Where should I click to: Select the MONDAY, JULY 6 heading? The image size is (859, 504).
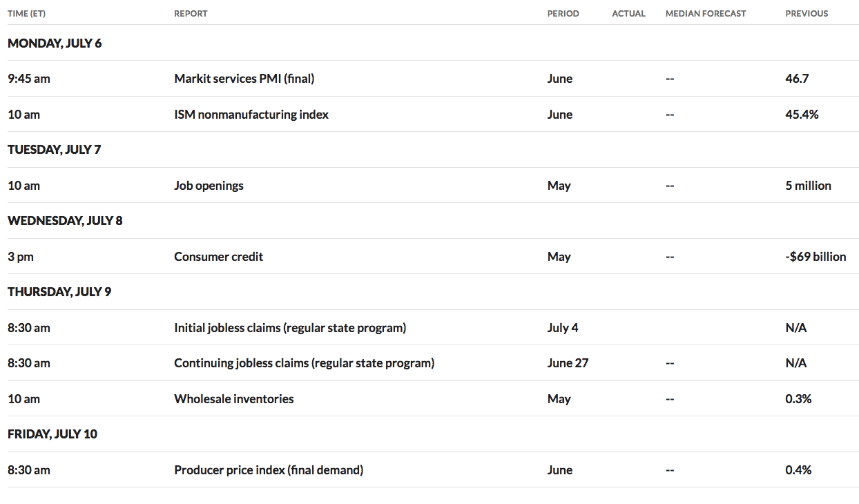click(55, 43)
